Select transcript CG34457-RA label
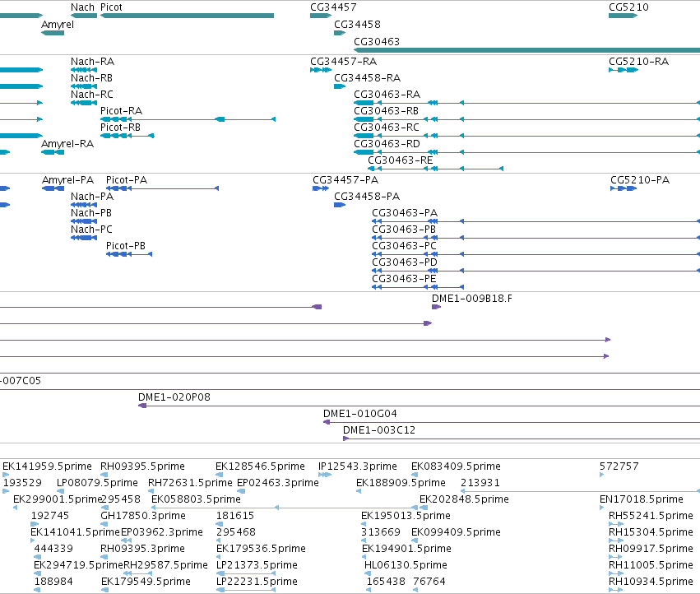 (343, 62)
